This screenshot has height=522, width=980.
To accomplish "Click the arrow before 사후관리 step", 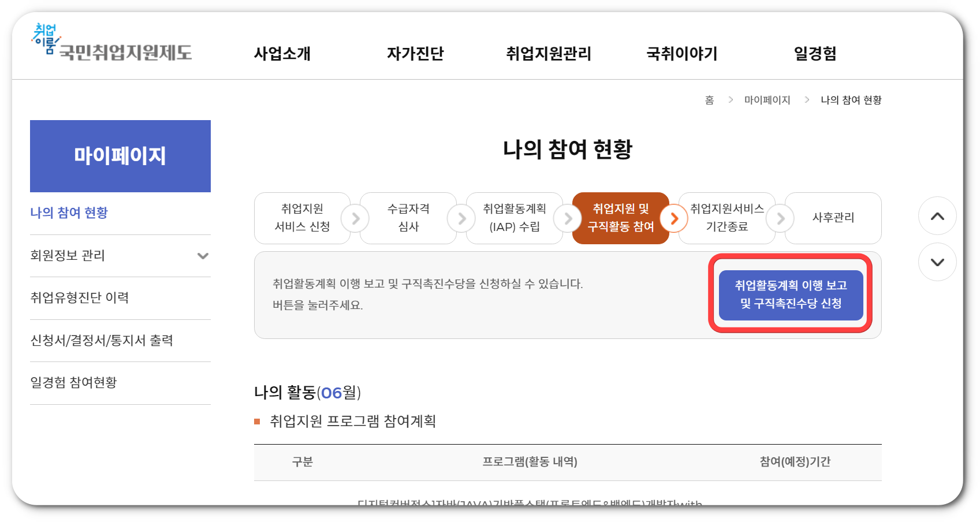I will [x=781, y=218].
